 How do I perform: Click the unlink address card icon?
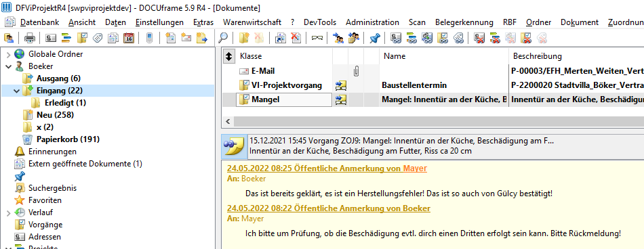479,39
